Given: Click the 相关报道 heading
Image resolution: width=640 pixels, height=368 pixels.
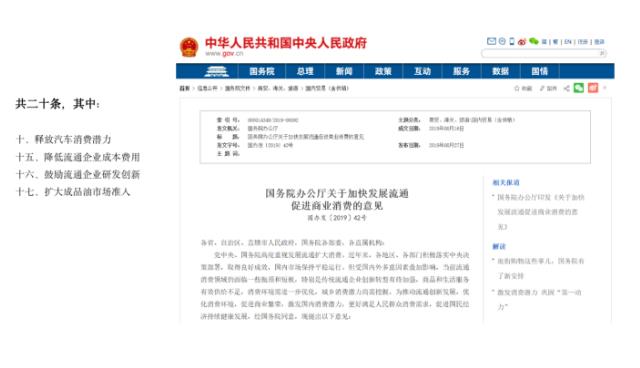Looking at the screenshot, I should pos(506,182).
